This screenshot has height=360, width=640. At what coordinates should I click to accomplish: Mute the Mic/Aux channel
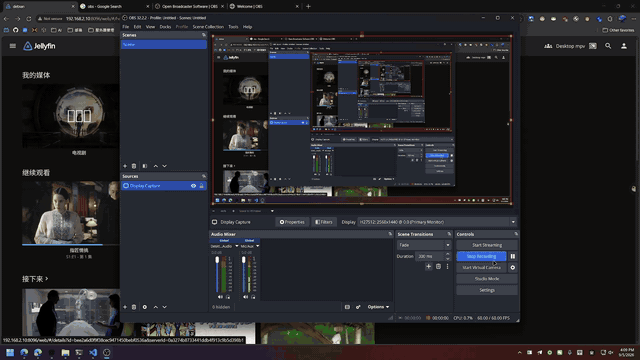click(245, 297)
